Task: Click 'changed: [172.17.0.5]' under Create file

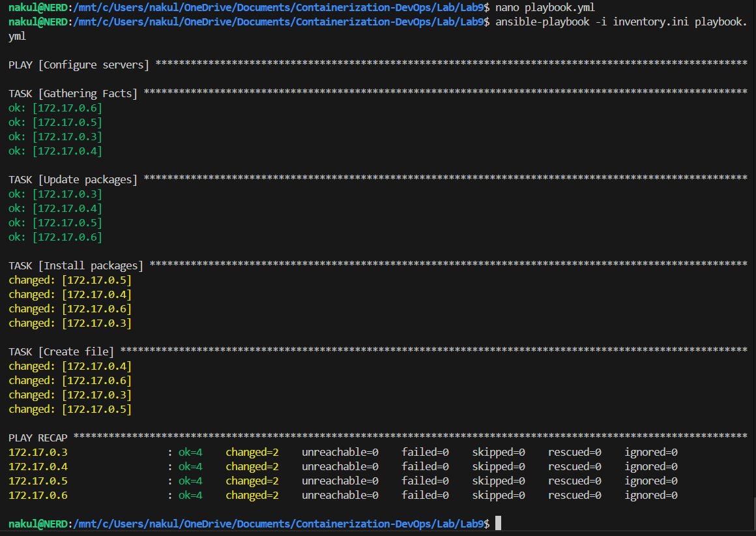Action: tap(70, 409)
